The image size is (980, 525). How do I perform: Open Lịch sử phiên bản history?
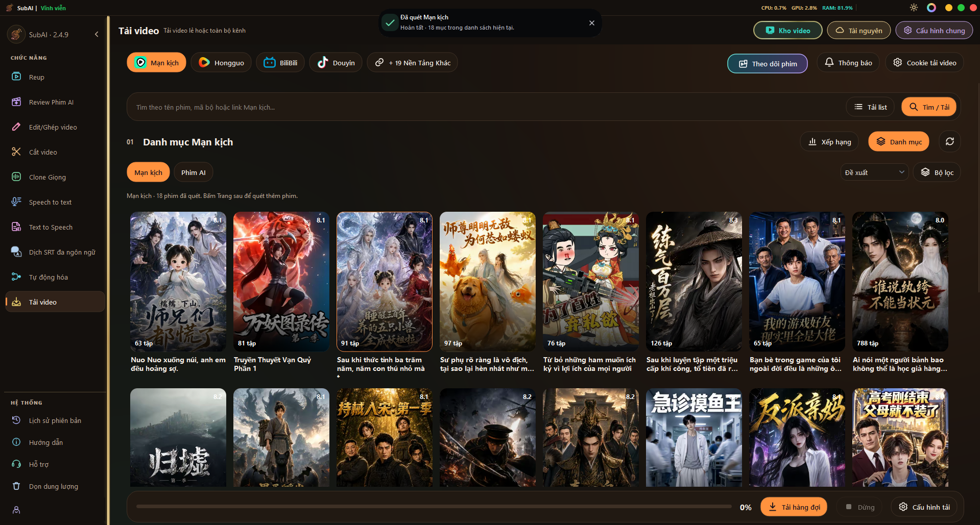coord(55,420)
